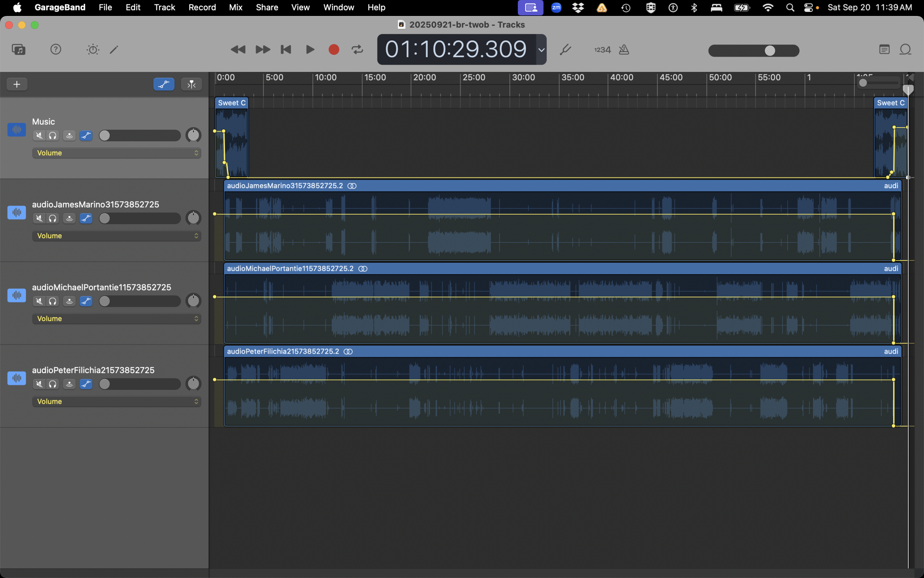Open the File menu
This screenshot has height=578, width=924.
(105, 7)
